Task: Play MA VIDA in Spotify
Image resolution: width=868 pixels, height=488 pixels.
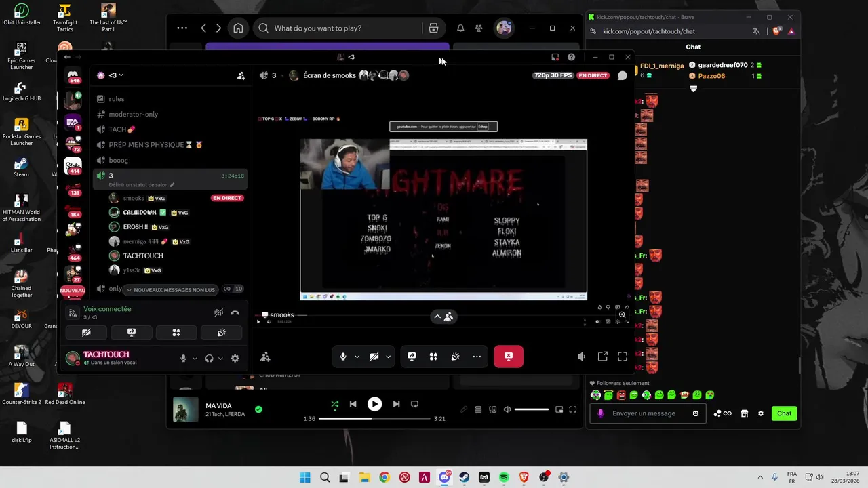Action: click(374, 404)
